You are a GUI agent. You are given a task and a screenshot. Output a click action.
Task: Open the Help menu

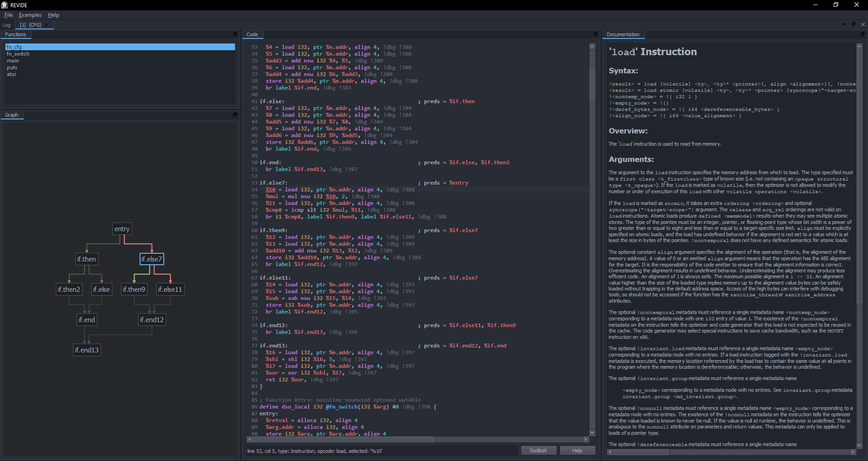(x=53, y=15)
